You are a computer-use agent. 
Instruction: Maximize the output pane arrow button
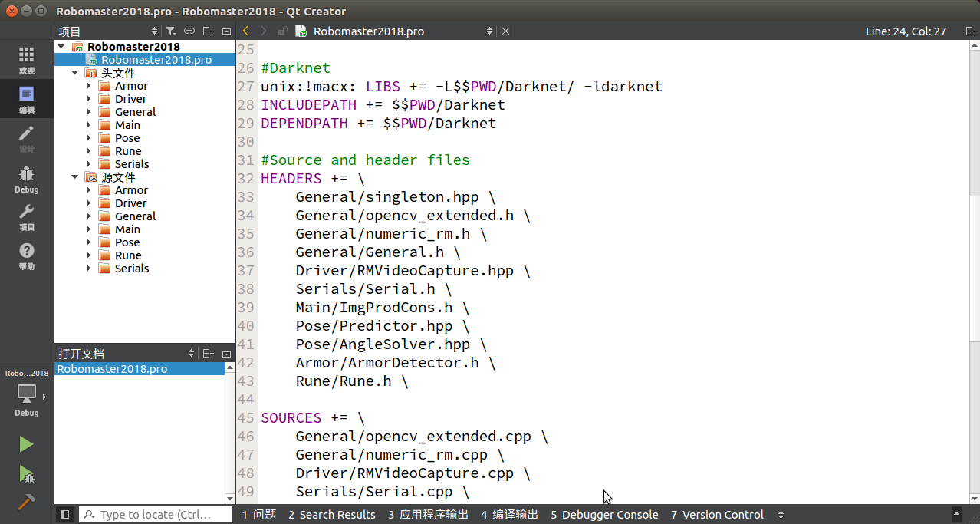pos(956,514)
